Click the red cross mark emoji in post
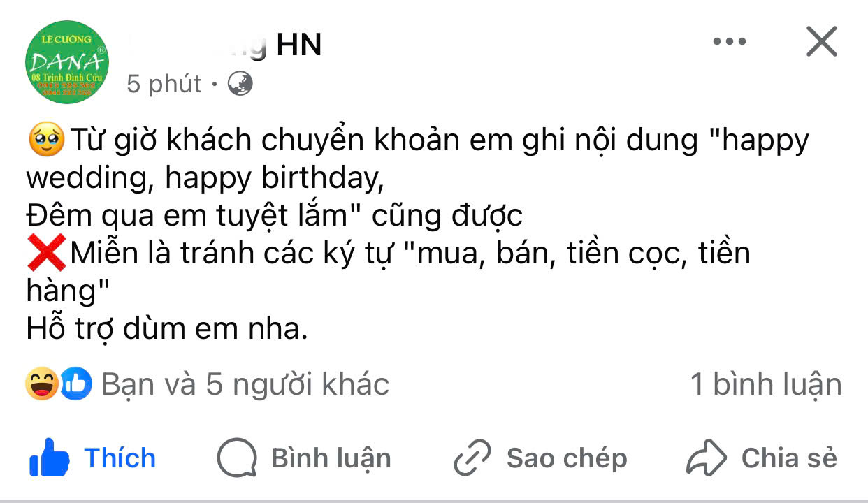The width and height of the screenshot is (868, 503). (x=46, y=253)
